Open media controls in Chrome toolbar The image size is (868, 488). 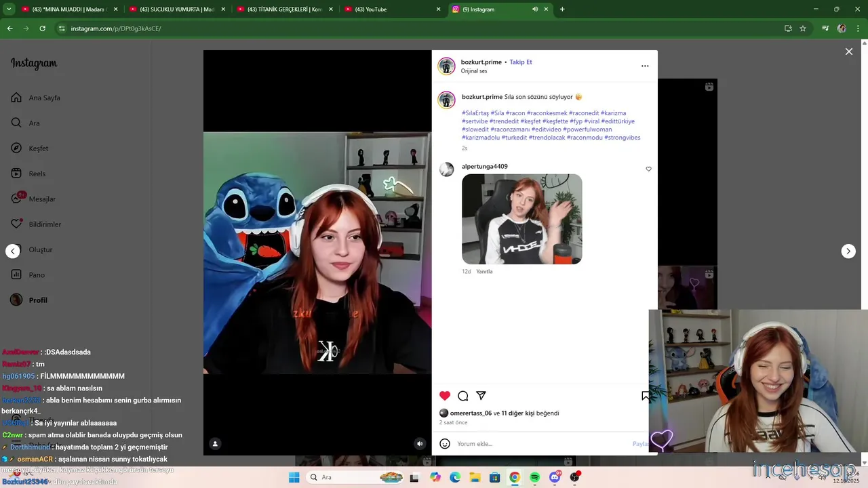[x=825, y=28]
